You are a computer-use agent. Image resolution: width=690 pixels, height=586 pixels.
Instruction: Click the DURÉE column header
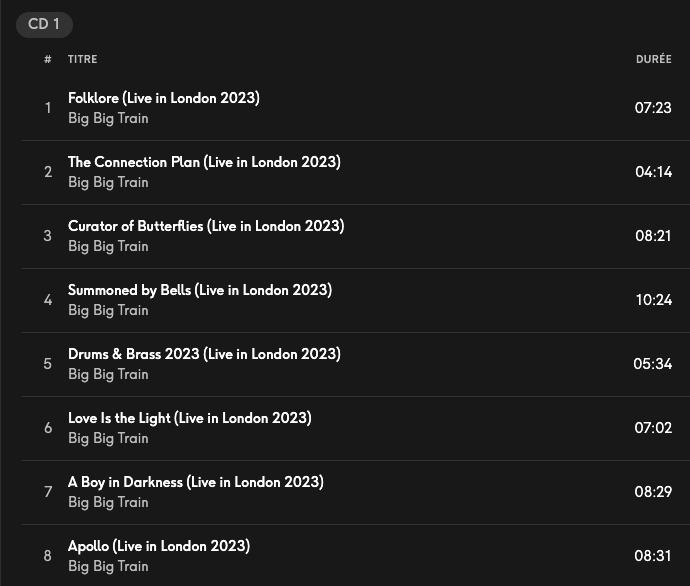653,59
